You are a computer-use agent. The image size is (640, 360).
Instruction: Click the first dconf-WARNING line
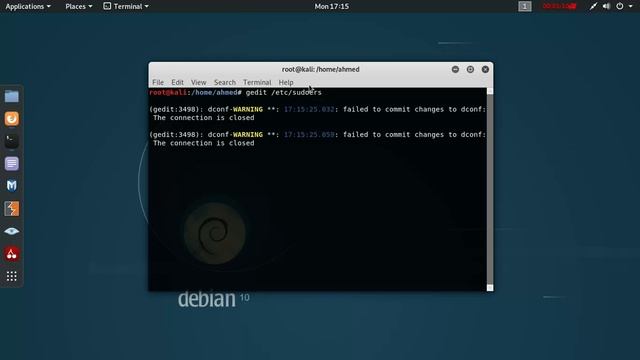pyautogui.click(x=318, y=109)
